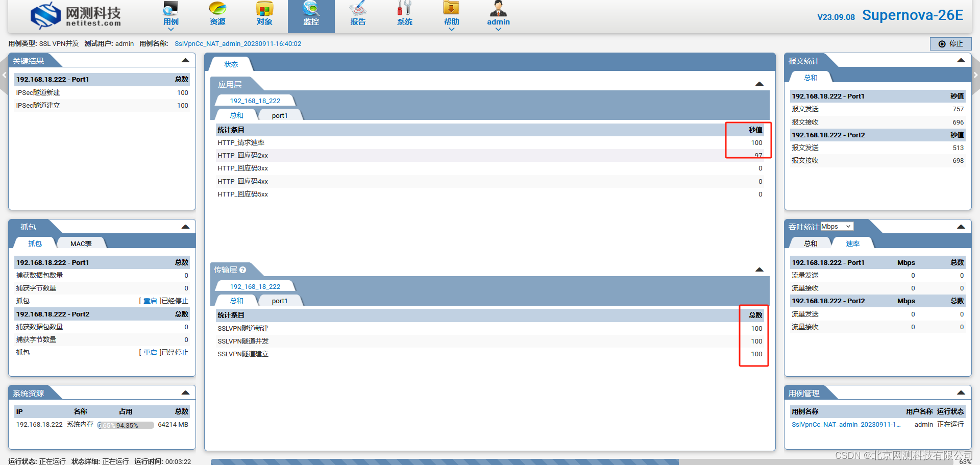Image resolution: width=980 pixels, height=465 pixels.
Task: Click the HTTP_回应码3xx row
Action: pyautogui.click(x=489, y=168)
